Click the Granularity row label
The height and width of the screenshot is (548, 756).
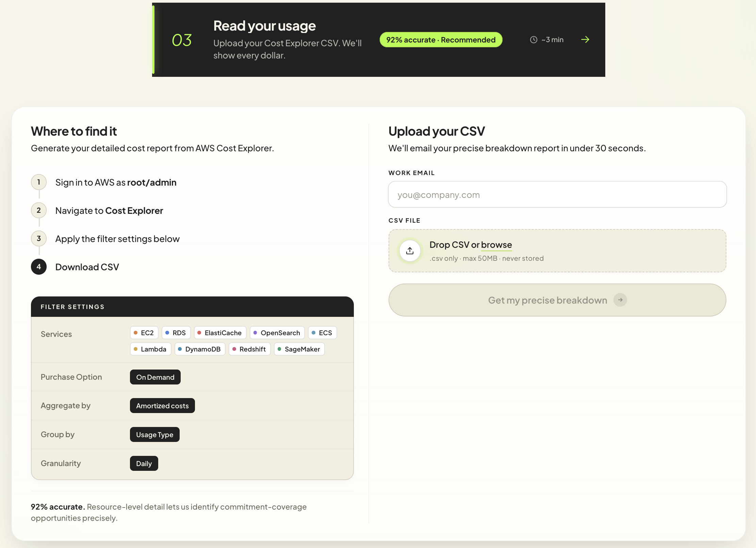pos(61,463)
